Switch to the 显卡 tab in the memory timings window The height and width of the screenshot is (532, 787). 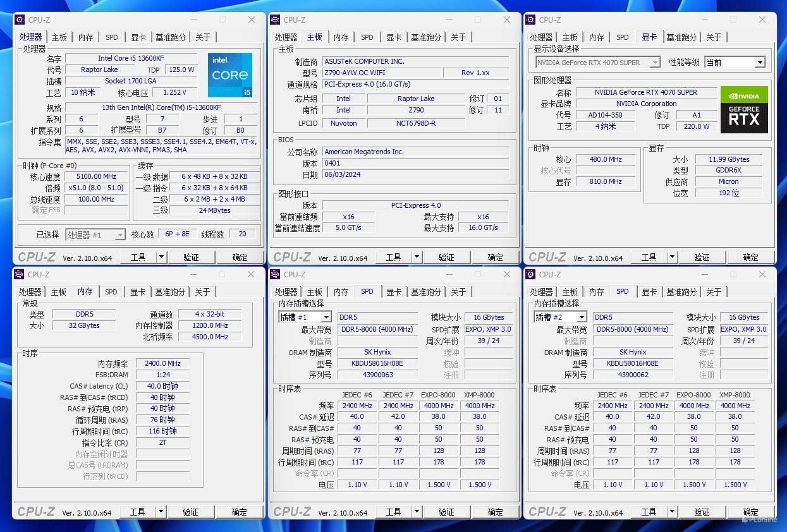pyautogui.click(x=138, y=292)
